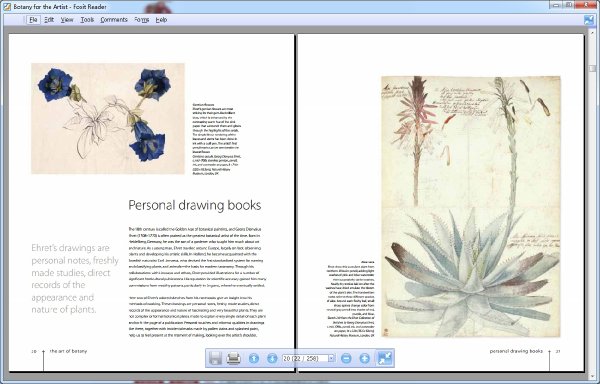Open the View menu
Viewport: 600px width, 384px height.
(x=67, y=20)
